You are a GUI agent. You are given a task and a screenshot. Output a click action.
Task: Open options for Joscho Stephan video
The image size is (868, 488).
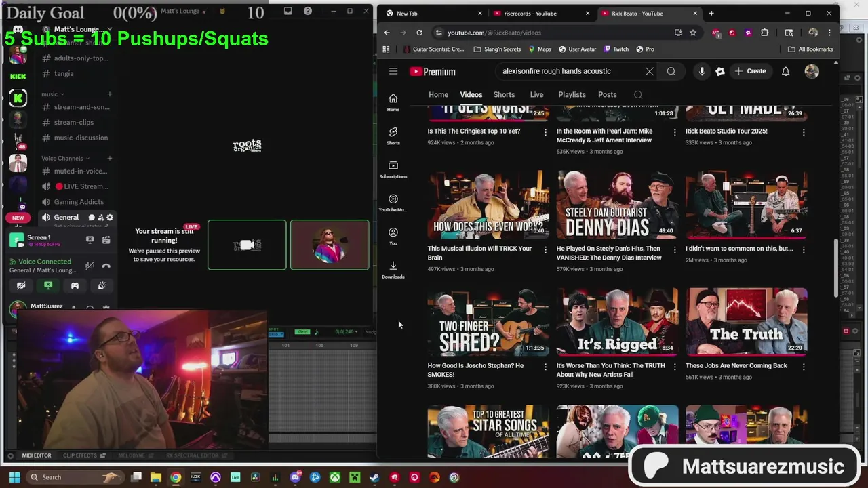pyautogui.click(x=545, y=367)
